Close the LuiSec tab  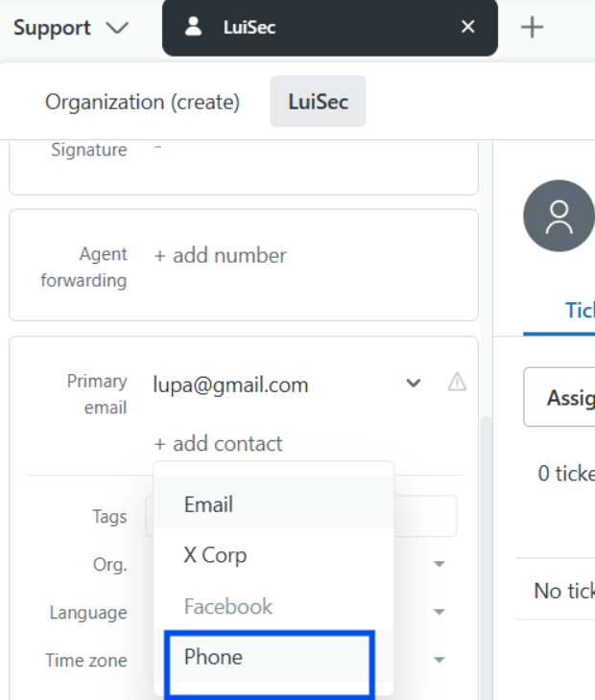pyautogui.click(x=467, y=27)
